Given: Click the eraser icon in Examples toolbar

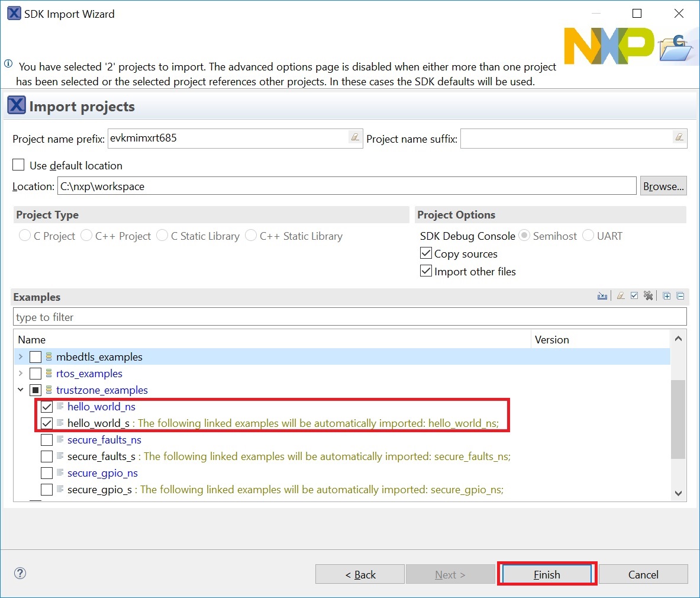Looking at the screenshot, I should (x=620, y=296).
